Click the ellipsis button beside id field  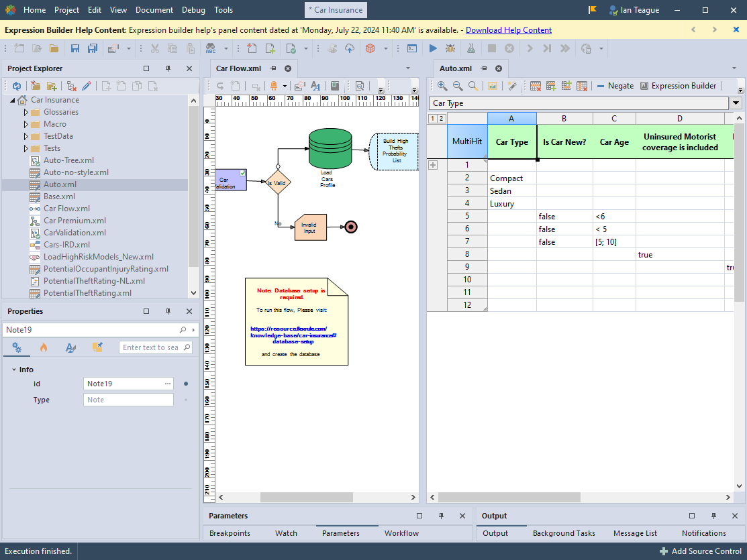click(x=168, y=384)
